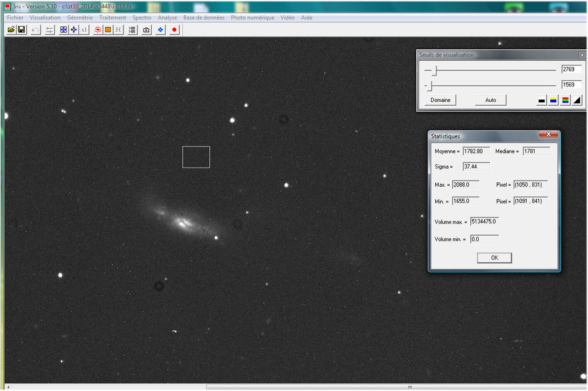
Task: Click the upper threshold slider handle
Action: tap(435, 70)
